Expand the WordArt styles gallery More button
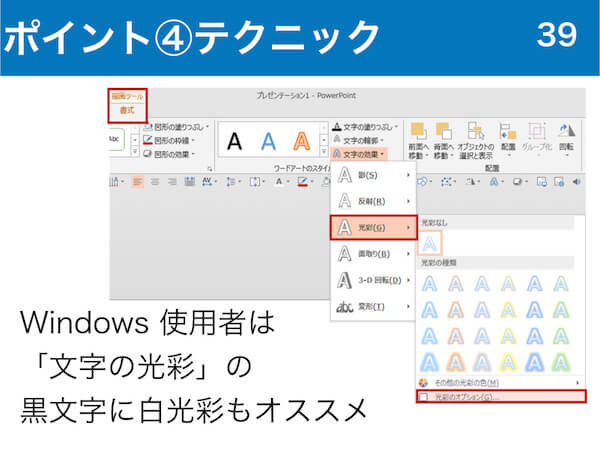Image resolution: width=600 pixels, height=450 pixels. coord(324,152)
